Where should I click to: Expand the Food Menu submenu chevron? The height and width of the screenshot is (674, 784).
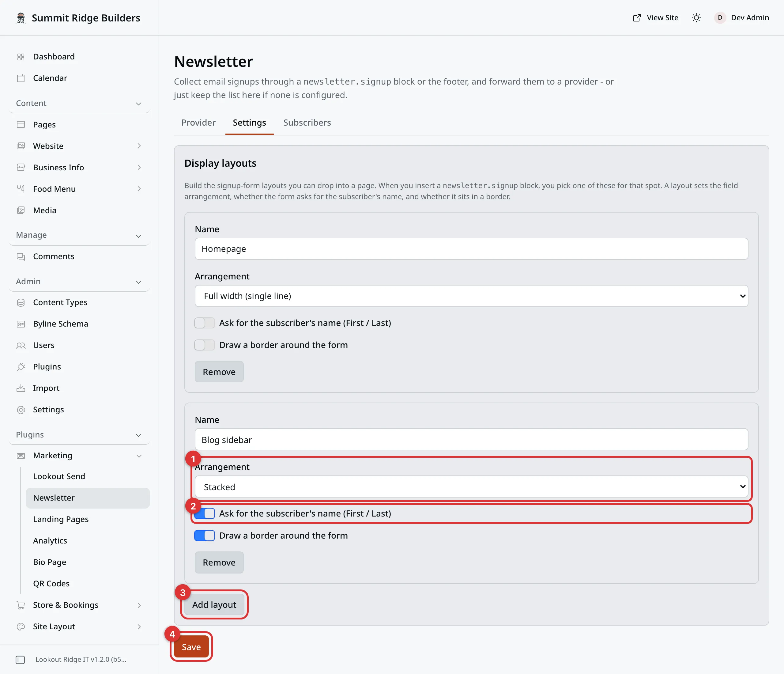coord(139,189)
